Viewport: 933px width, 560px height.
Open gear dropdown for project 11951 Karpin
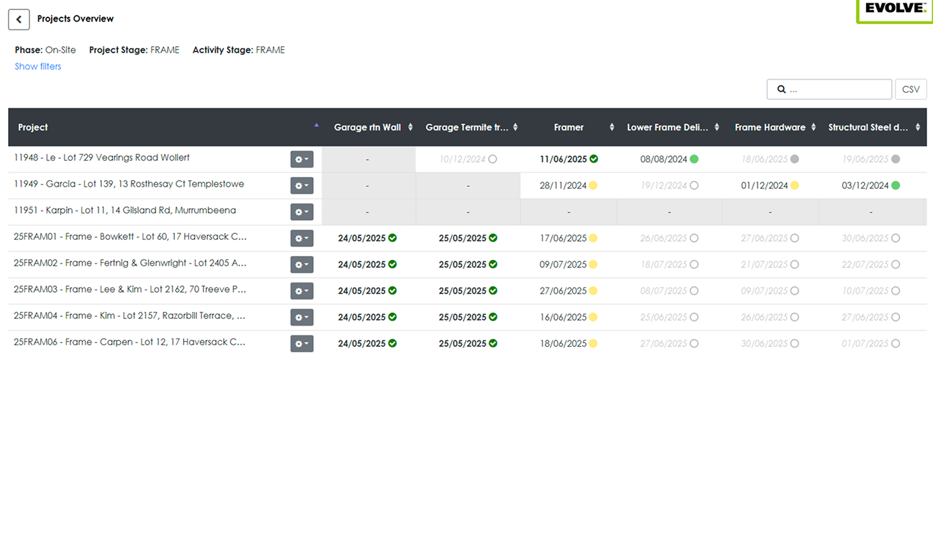[302, 212]
